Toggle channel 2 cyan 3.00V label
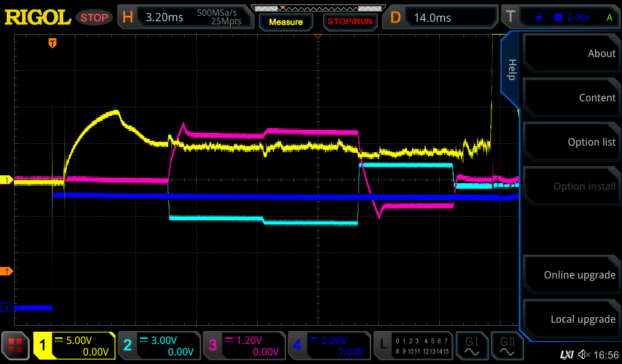Viewport: 622px width, 364px height. pyautogui.click(x=159, y=346)
